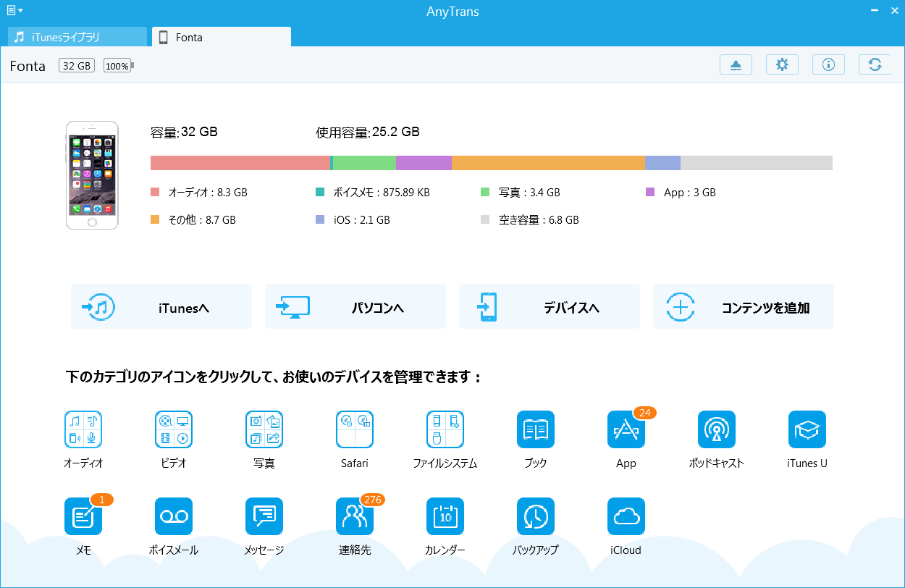The width and height of the screenshot is (905, 588).
Task: Click the 32 GB capacity badge
Action: (x=77, y=66)
